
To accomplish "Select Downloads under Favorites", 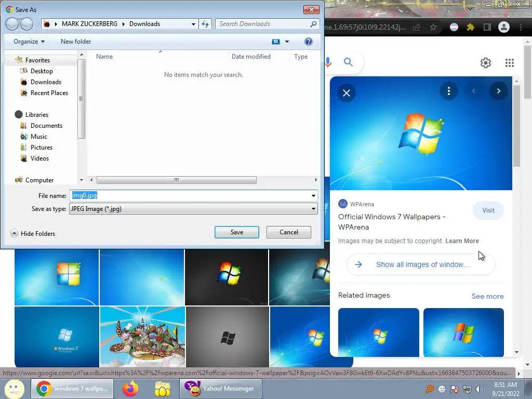I will 46,82.
